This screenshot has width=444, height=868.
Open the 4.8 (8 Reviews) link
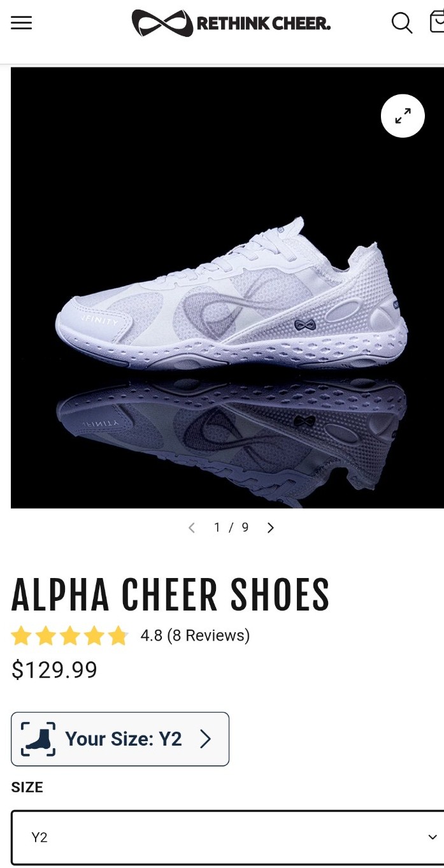click(x=195, y=635)
